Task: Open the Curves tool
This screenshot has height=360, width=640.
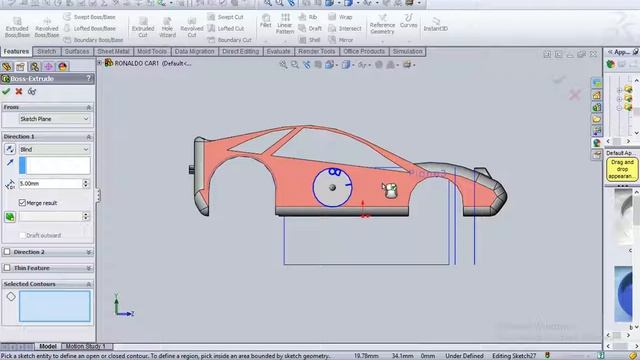Action: coord(409,20)
